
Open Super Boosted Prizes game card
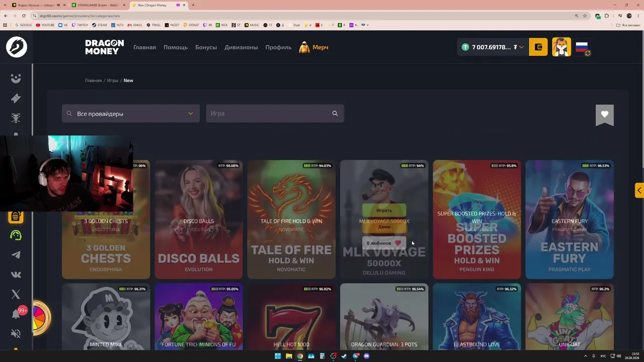pyautogui.click(x=477, y=220)
